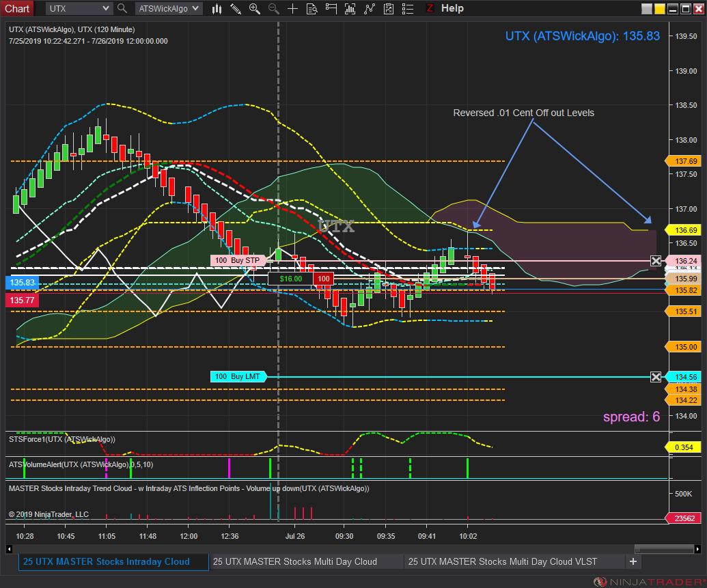The height and width of the screenshot is (588, 707).
Task: Toggle the Chart Trader icon
Action: tap(331, 9)
